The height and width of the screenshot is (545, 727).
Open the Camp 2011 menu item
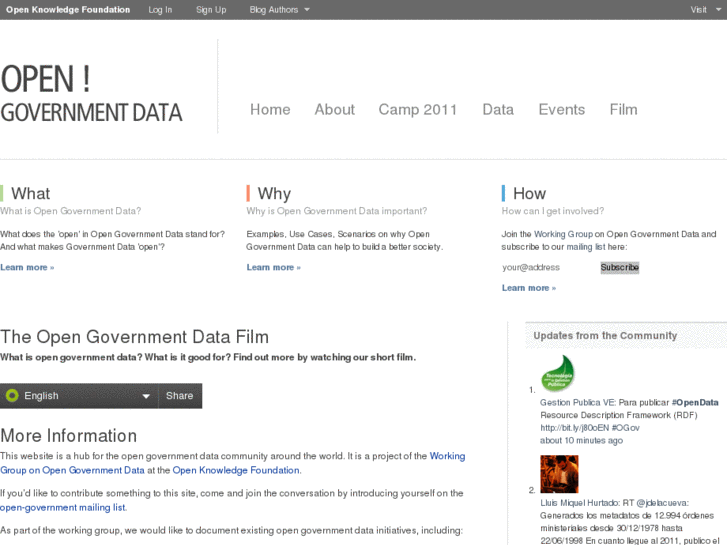coord(418,110)
